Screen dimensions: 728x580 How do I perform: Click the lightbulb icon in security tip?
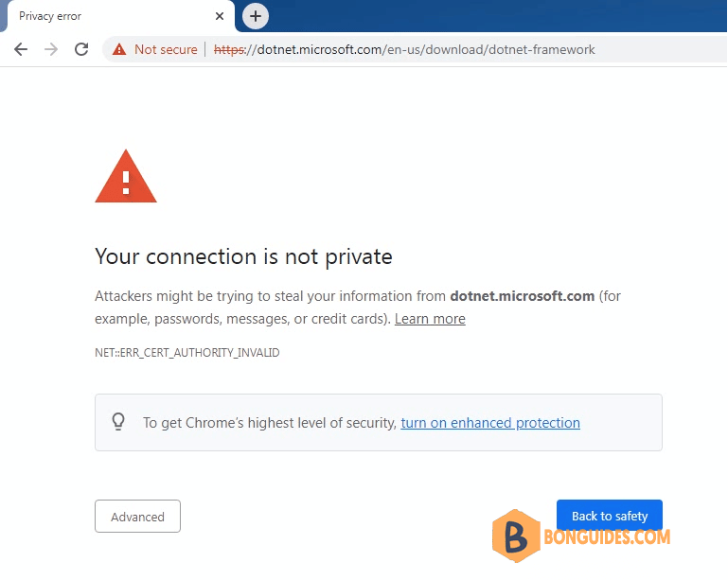coord(118,422)
